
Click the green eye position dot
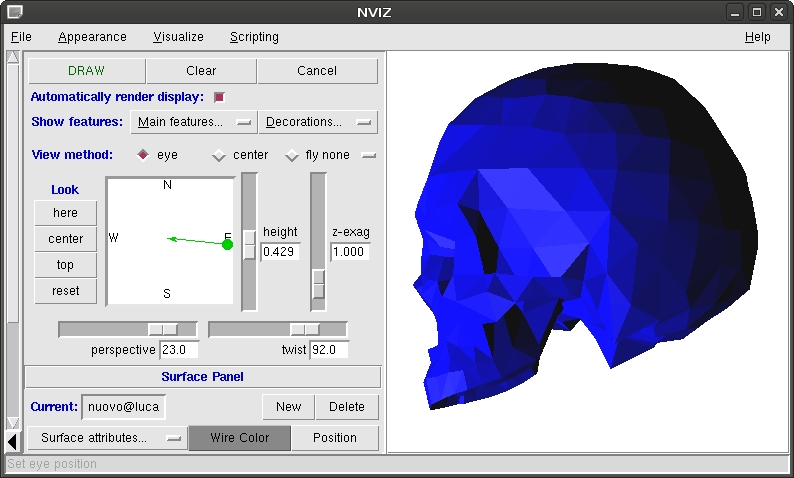click(227, 245)
